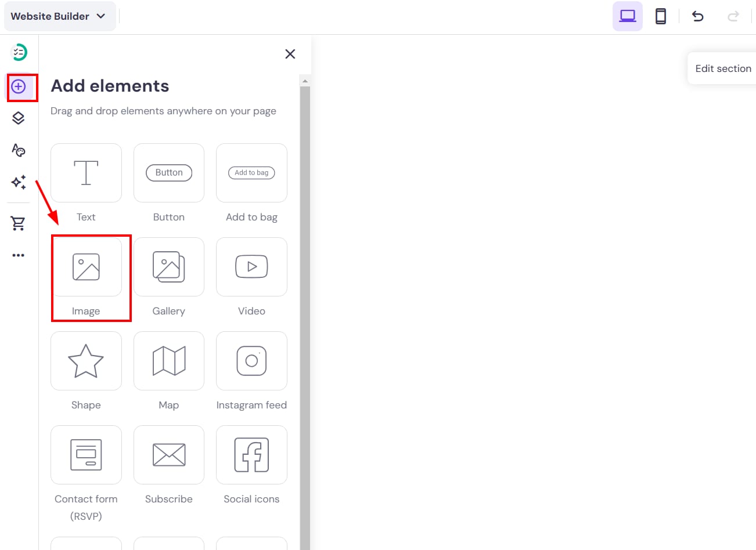Choose the Instagram feed element
This screenshot has height=550, width=756.
pyautogui.click(x=251, y=361)
